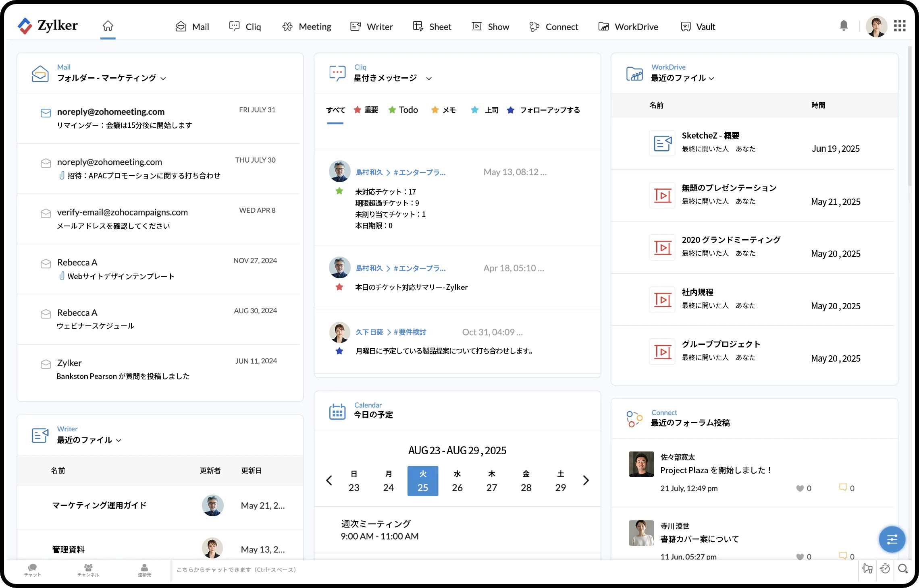Open the Mail app tab
This screenshot has width=919, height=588.
coord(192,27)
